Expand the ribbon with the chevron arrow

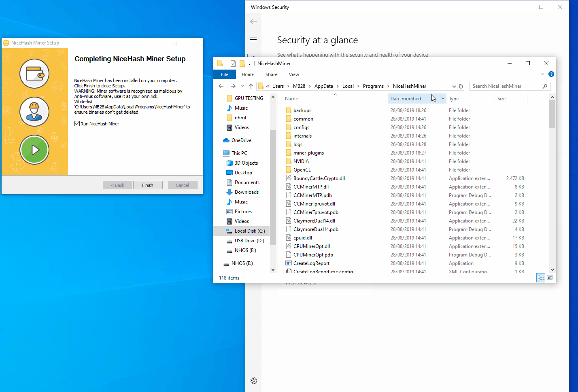click(542, 74)
